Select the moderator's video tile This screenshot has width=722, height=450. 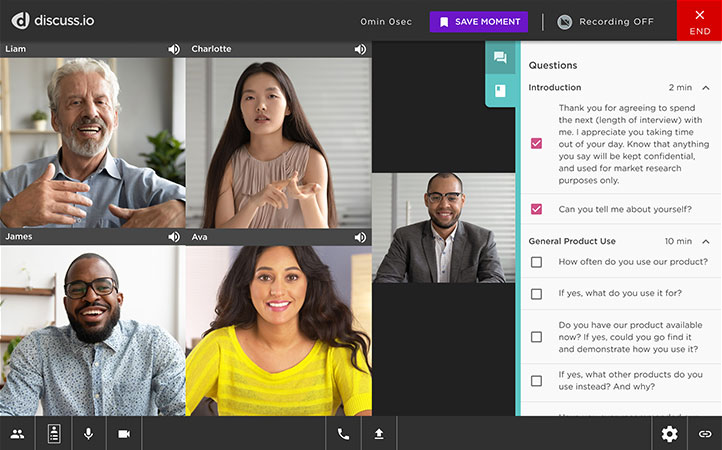pyautogui.click(x=443, y=228)
